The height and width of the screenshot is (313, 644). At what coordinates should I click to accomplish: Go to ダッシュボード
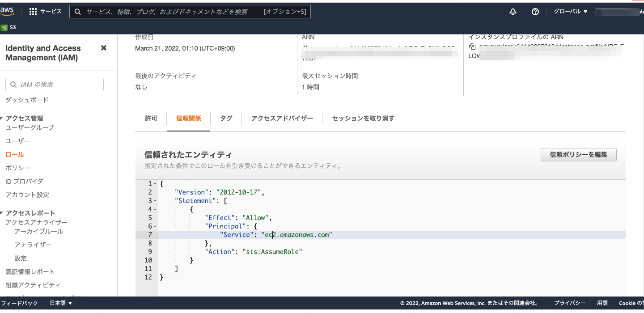tap(27, 100)
